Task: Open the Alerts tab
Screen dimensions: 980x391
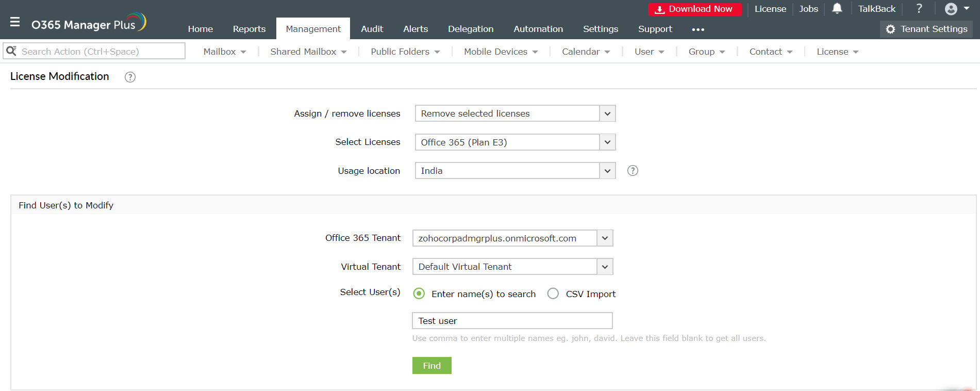Action: point(416,29)
